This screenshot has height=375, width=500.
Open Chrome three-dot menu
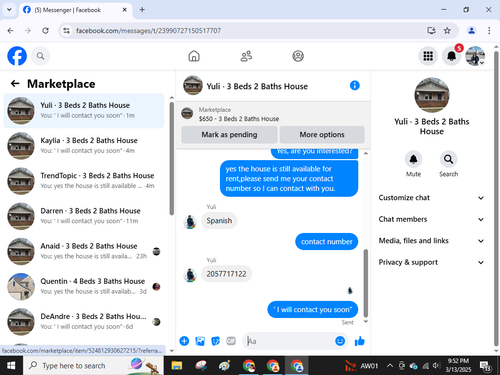click(x=489, y=31)
